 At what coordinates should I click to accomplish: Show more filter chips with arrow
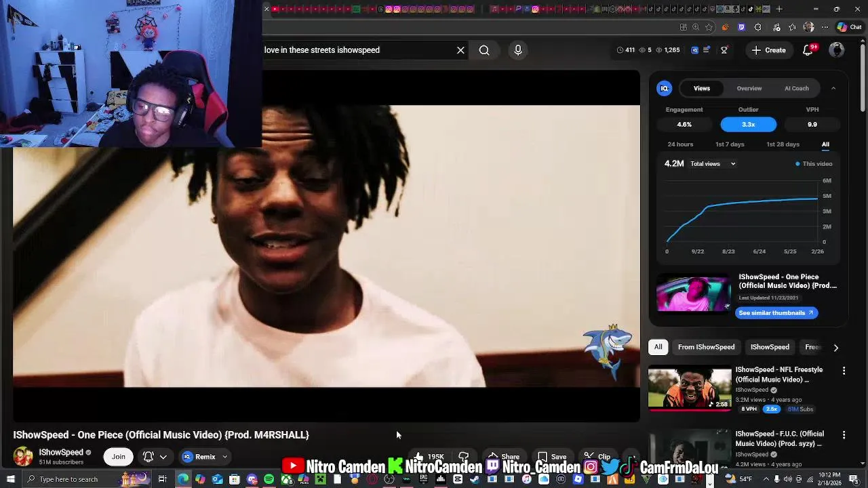click(x=835, y=347)
